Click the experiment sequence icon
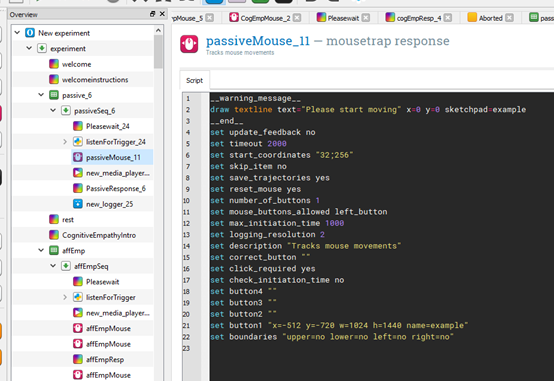This screenshot has width=554, height=381. (42, 48)
